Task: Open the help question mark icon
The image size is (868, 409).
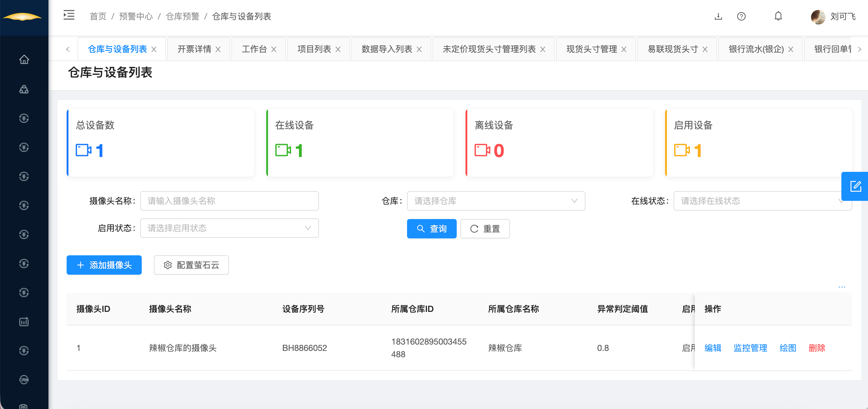Action: [741, 16]
